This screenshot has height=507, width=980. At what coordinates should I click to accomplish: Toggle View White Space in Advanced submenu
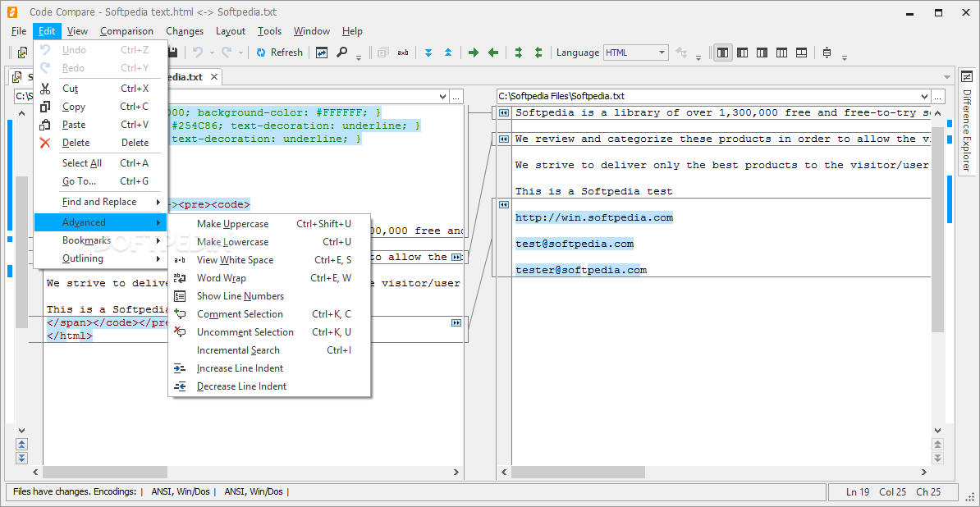point(269,260)
